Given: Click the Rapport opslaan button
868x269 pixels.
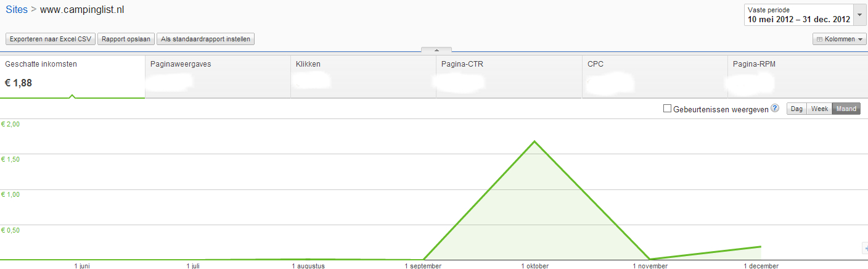Looking at the screenshot, I should pos(126,39).
